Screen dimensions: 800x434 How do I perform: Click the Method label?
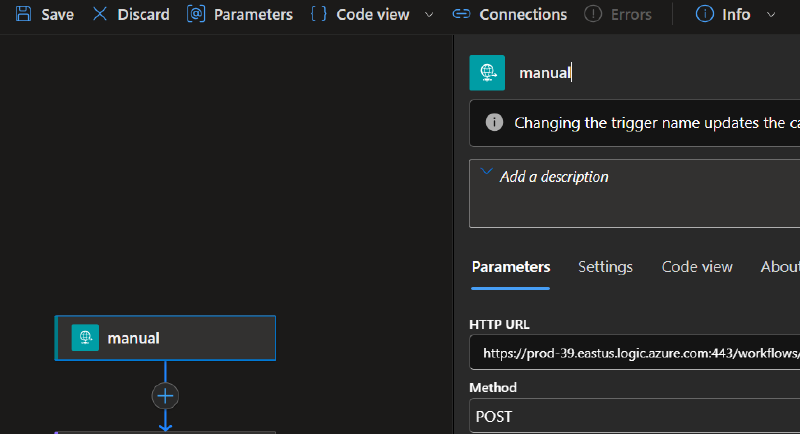(x=493, y=388)
